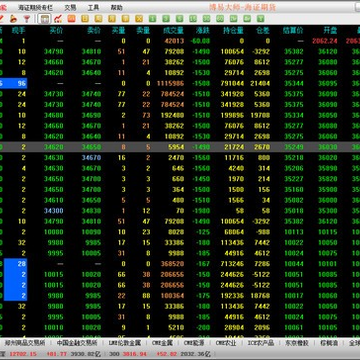
Task: Open the 交易 menu
Action: pos(70,7)
